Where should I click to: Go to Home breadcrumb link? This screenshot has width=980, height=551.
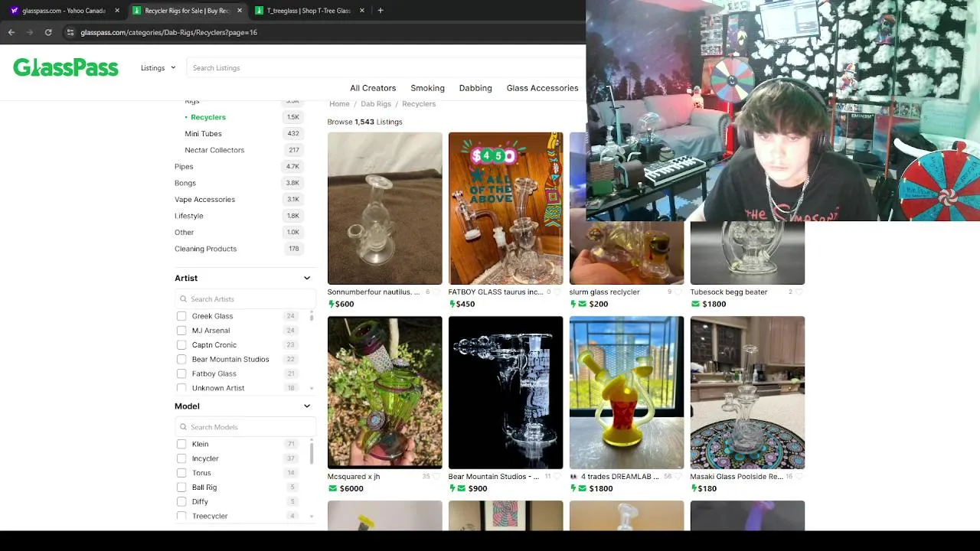[339, 104]
